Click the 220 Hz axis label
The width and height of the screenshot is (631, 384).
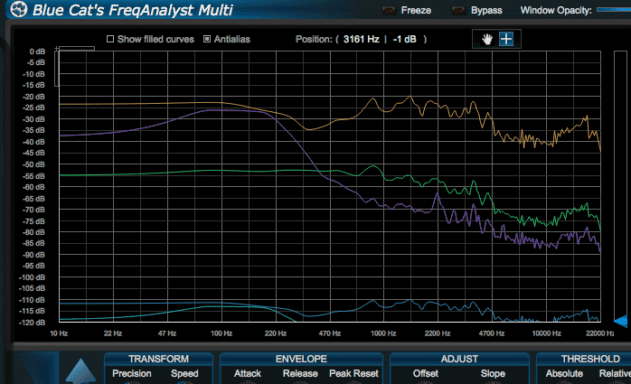[x=276, y=333]
